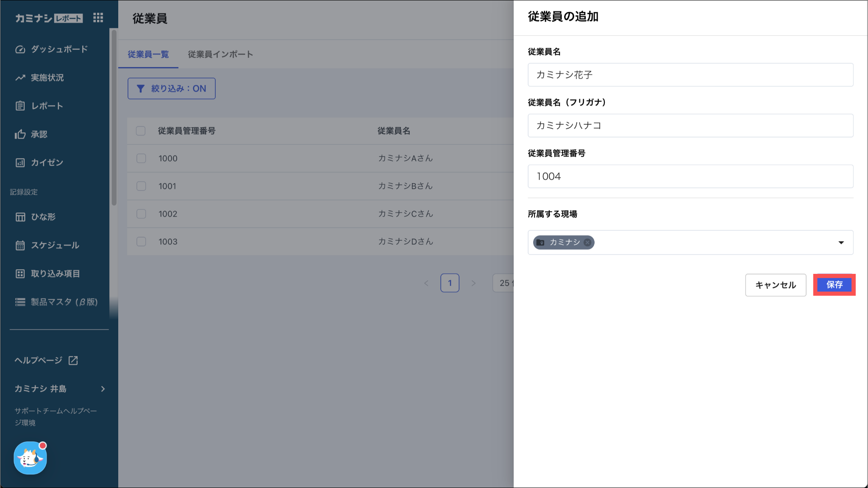Switch to the 従業員インポート tab
The image size is (868, 488).
220,54
